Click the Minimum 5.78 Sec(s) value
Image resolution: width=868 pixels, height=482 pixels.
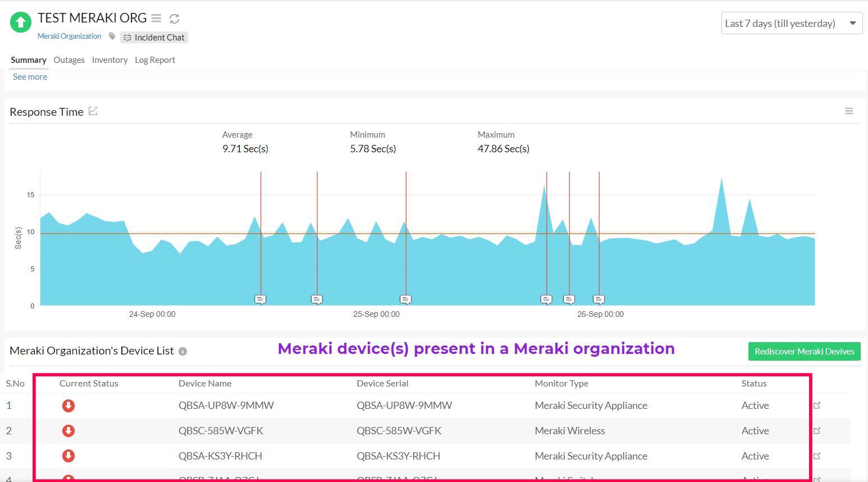click(373, 149)
